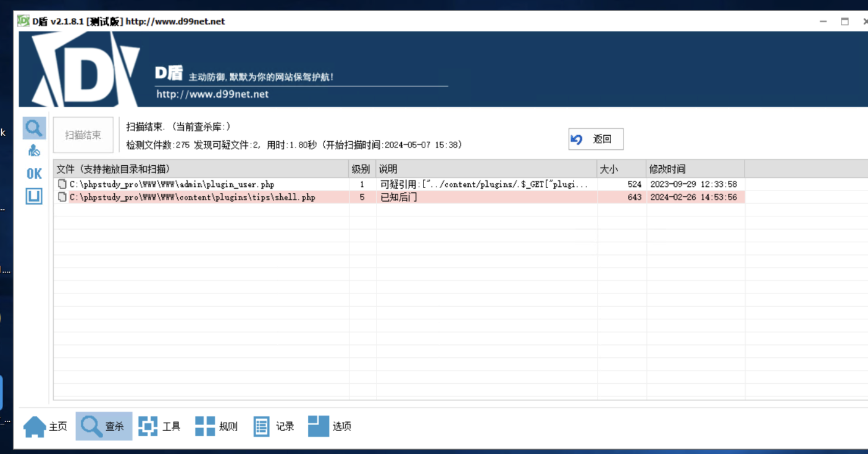Click the 扫描结束 button
The width and height of the screenshot is (868, 454).
[x=83, y=135]
